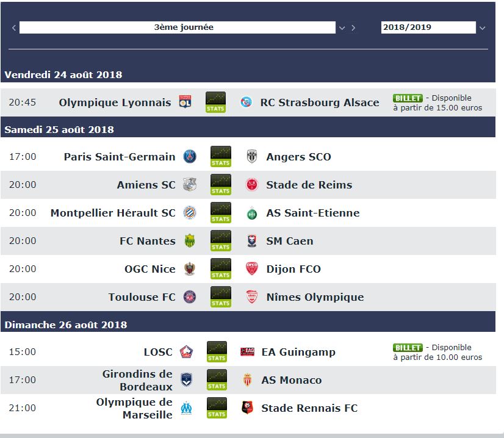This screenshot has width=504, height=438.
Task: Open Girondins de Bordeaux team link
Action: point(137,380)
